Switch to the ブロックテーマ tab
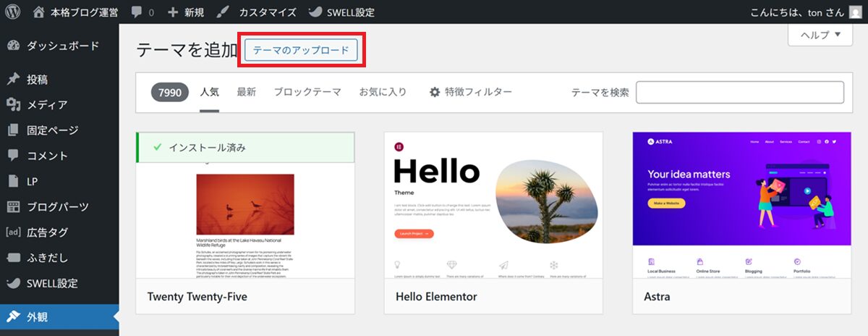The height and width of the screenshot is (336, 868). [307, 92]
